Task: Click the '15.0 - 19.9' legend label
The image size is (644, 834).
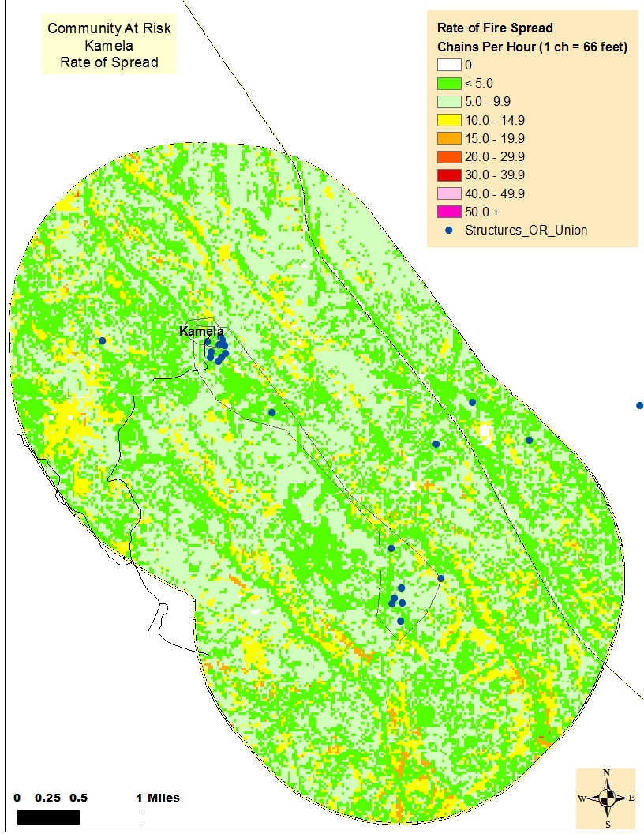Action: pos(495,138)
